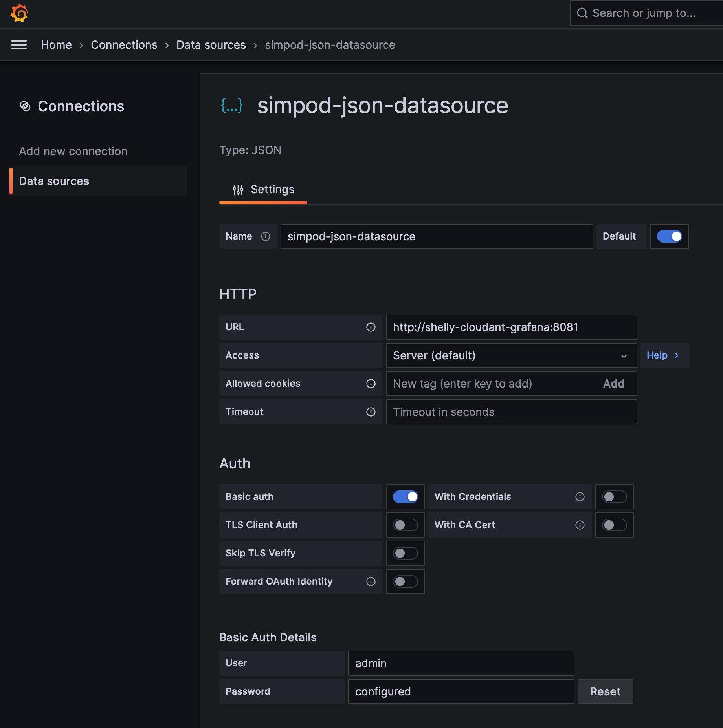723x728 pixels.
Task: Open the hamburger navigation menu
Action: [x=19, y=45]
